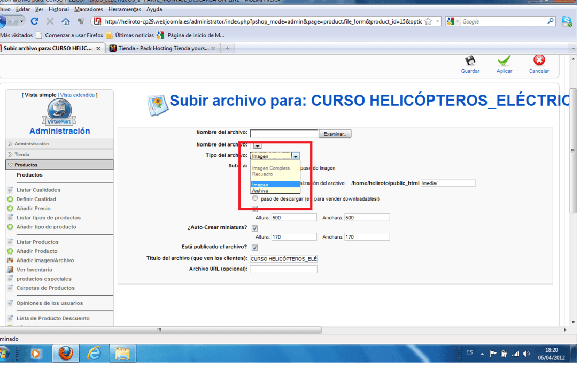Click the icon beside Opiniones de los usuarios
The width and height of the screenshot is (588, 368).
coord(11,303)
